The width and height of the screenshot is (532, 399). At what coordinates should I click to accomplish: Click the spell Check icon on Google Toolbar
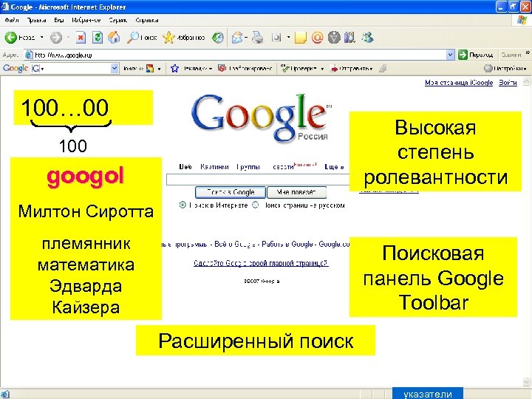coord(285,69)
